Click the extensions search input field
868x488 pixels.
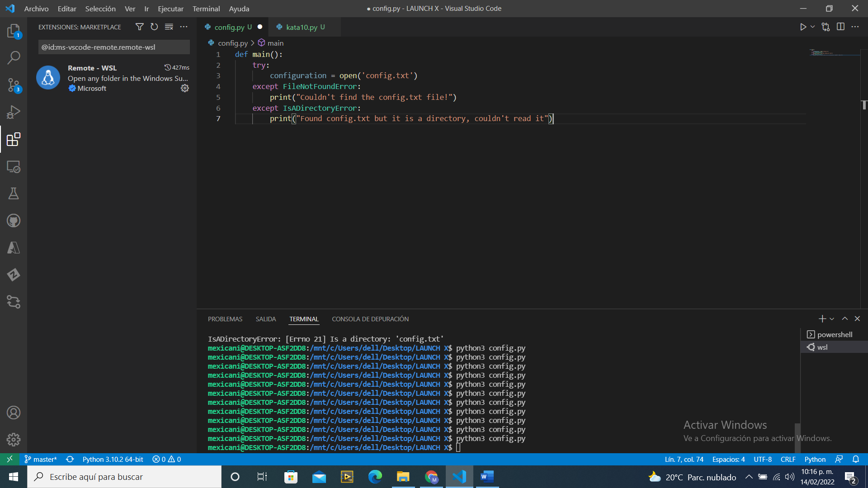[114, 47]
